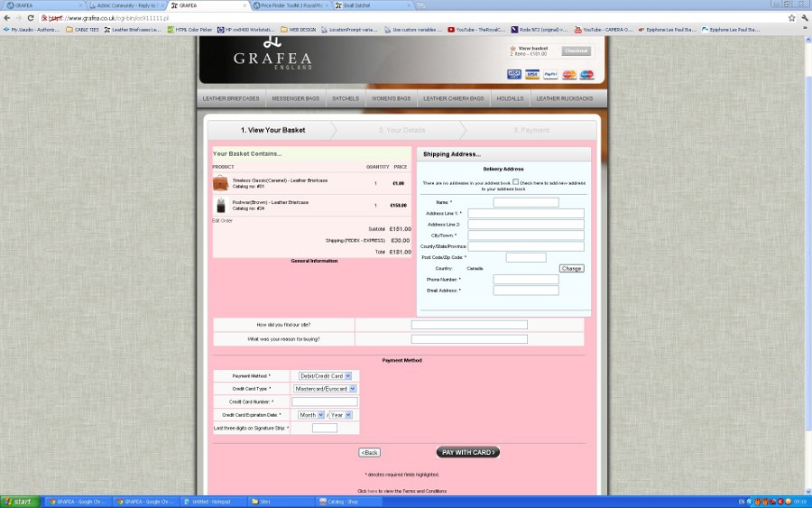Click the Postman brown briefcase thumbnail
The image size is (812, 508).
pyautogui.click(x=219, y=205)
